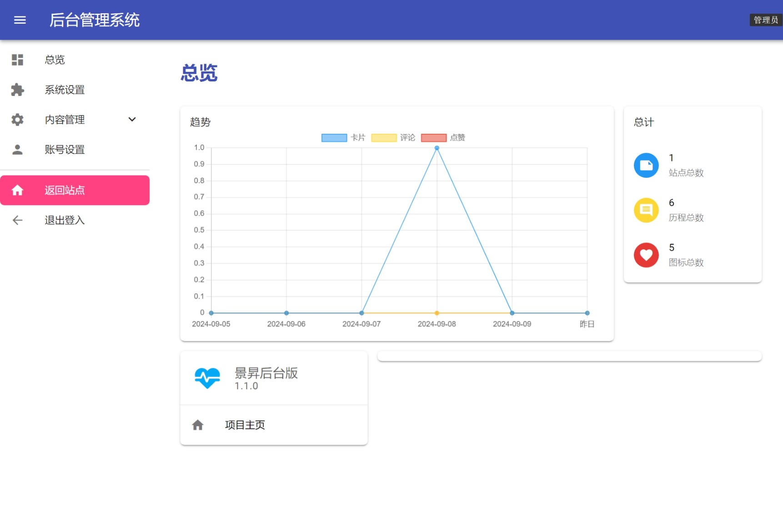Click the red heart icon for 图标总数
Screen dimensions: 783x532
(646, 255)
